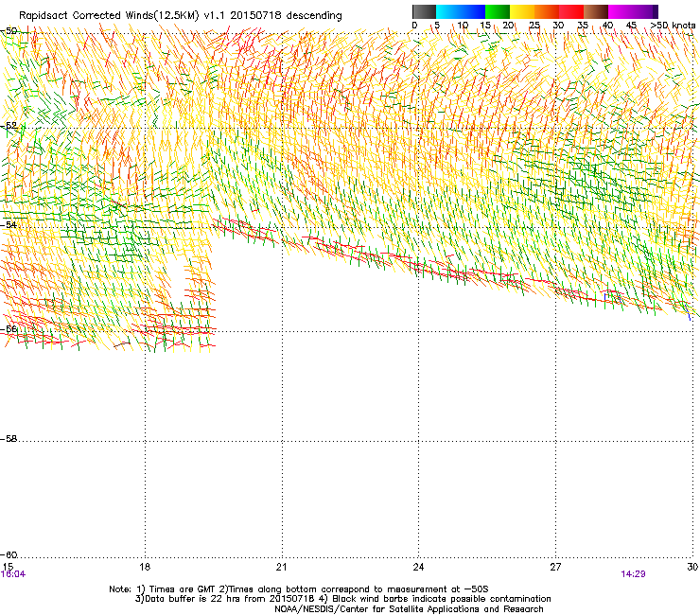The height and width of the screenshot is (615, 700).
Task: Click the cyan 5-10 knots color segment
Action: tap(448, 11)
